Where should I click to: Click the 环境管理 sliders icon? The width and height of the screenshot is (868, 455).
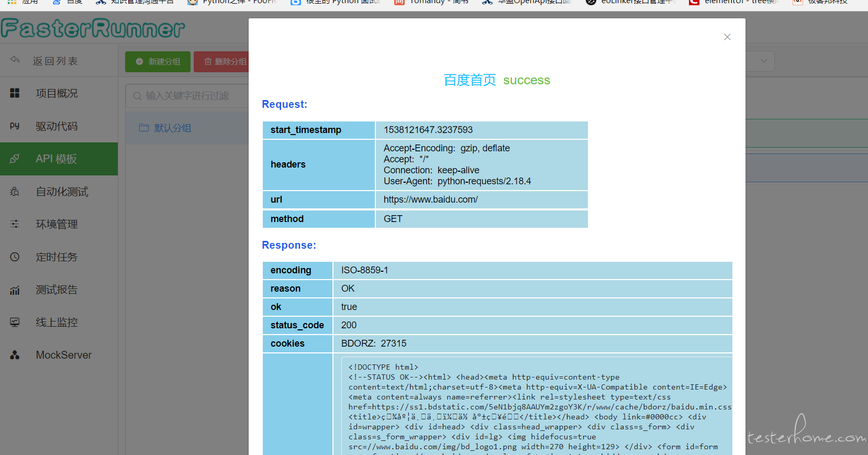tap(15, 224)
